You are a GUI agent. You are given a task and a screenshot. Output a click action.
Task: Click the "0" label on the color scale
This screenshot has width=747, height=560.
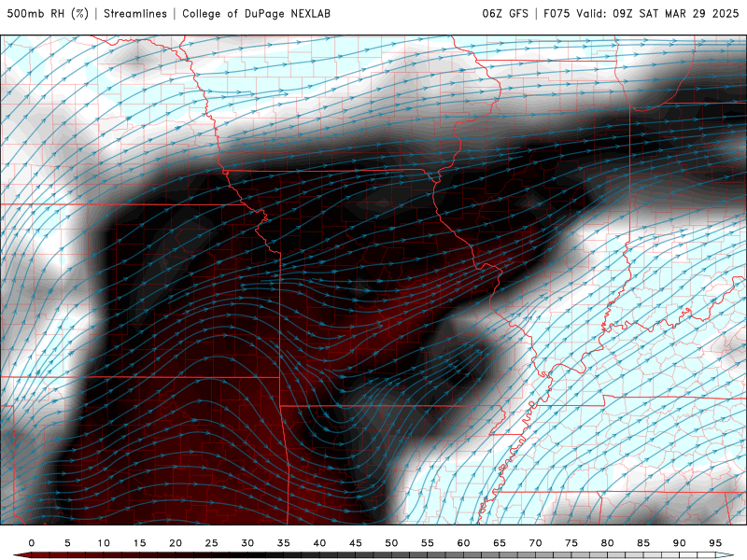click(32, 543)
